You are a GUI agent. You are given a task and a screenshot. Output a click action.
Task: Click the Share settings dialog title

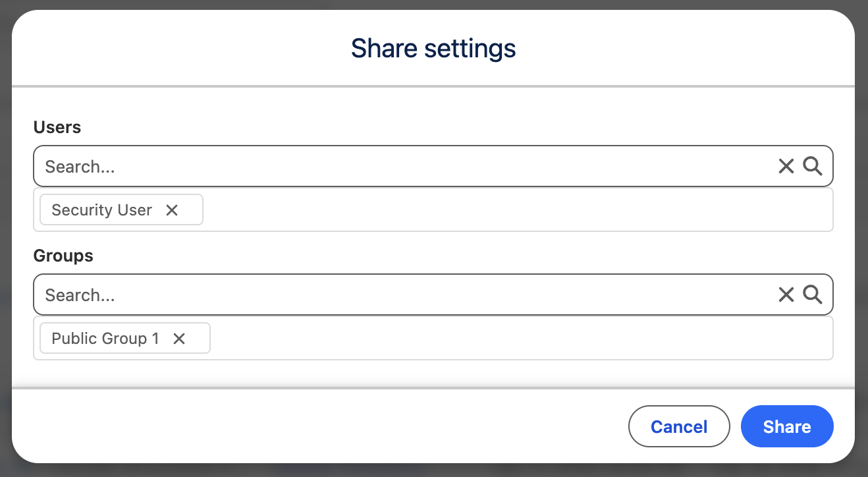click(x=433, y=49)
